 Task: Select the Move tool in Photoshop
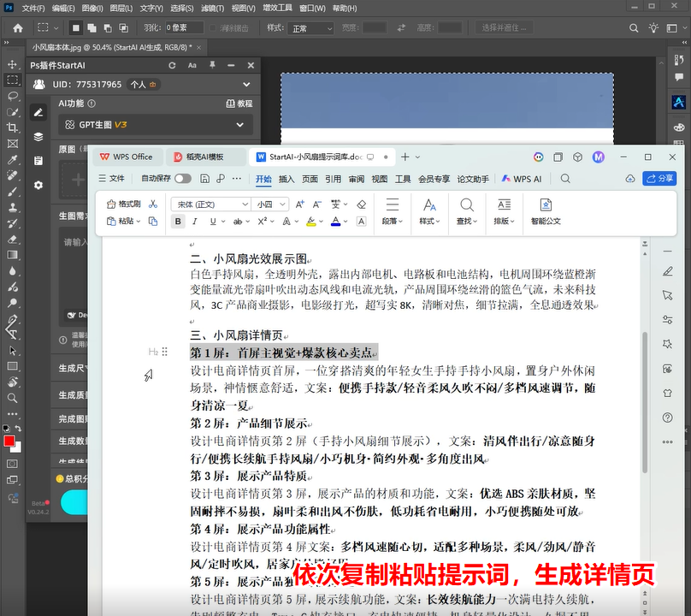click(x=12, y=64)
